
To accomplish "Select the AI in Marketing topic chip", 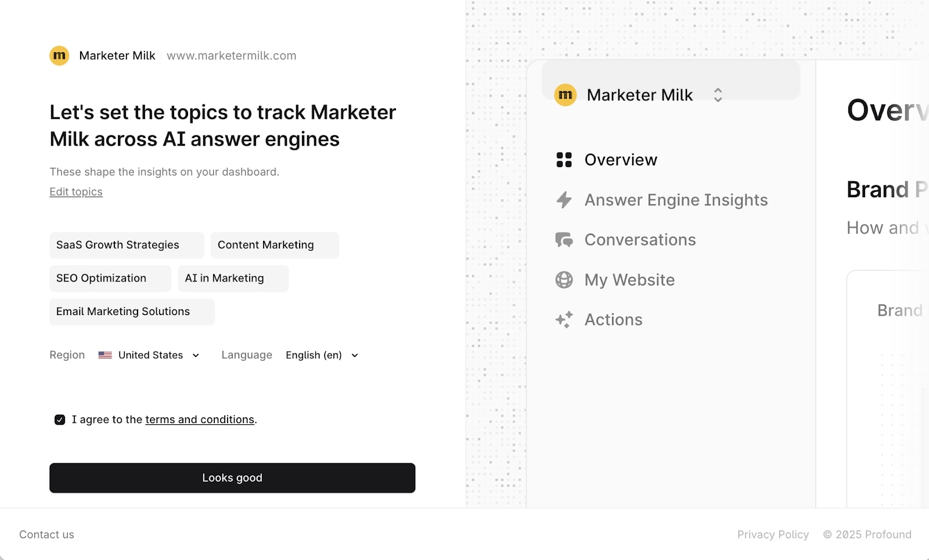I will point(233,278).
